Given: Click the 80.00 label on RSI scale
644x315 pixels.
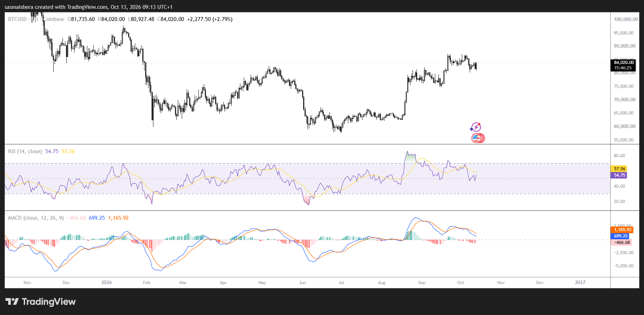Looking at the screenshot, I should 620,156.
